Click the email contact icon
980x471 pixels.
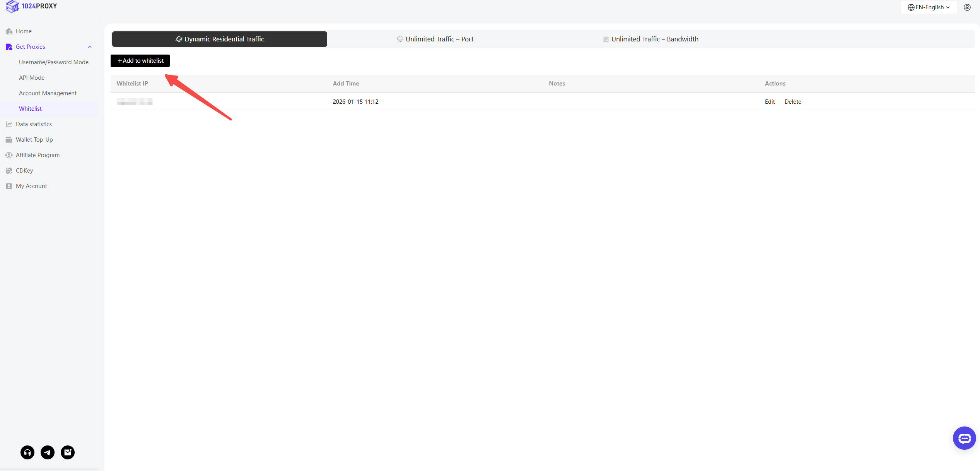(68, 452)
